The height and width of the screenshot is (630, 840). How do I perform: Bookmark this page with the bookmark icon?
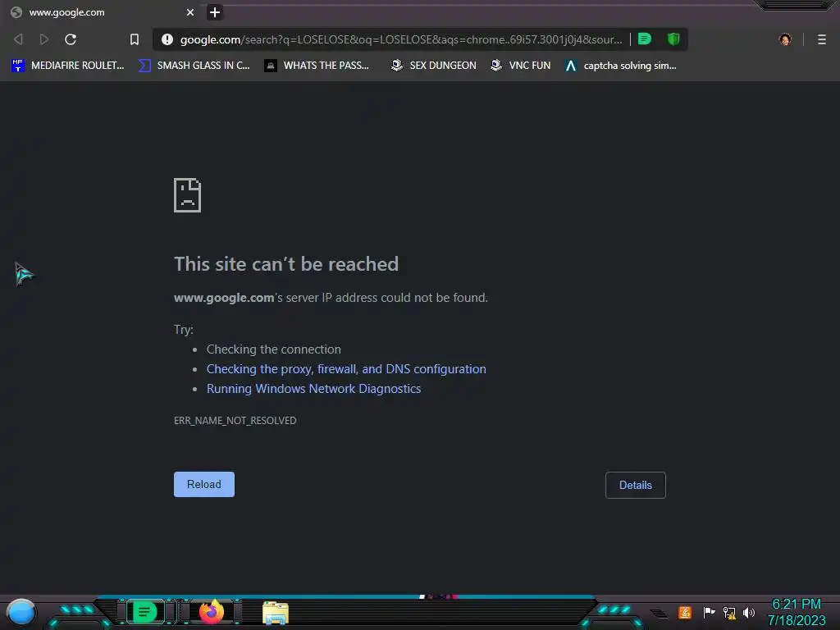[135, 39]
